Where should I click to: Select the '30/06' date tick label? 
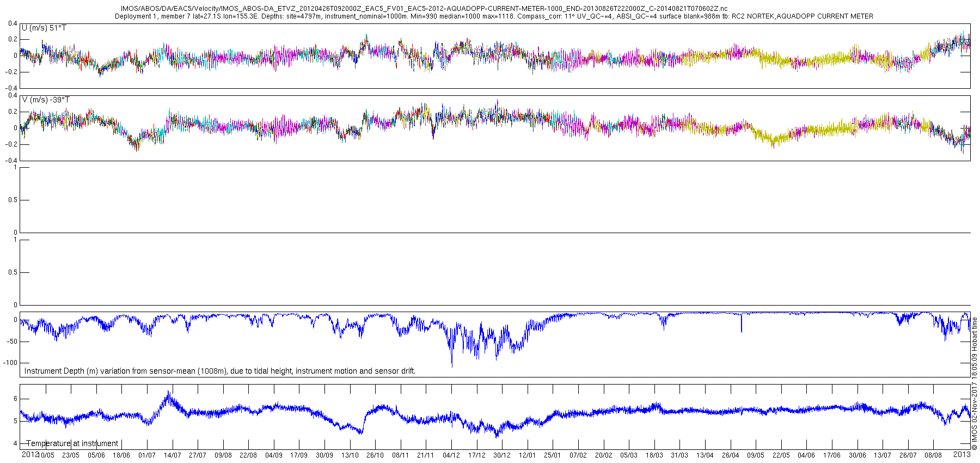(x=857, y=455)
